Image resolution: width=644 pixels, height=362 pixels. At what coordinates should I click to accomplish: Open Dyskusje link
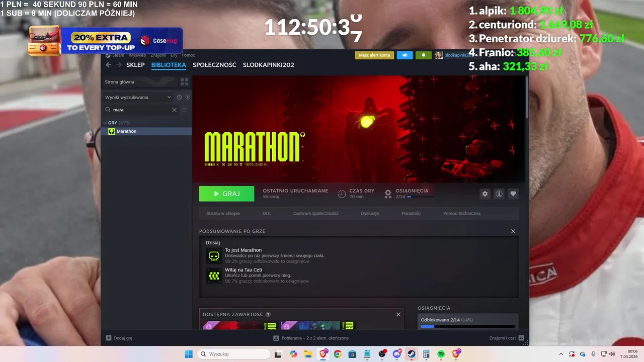coord(370,213)
